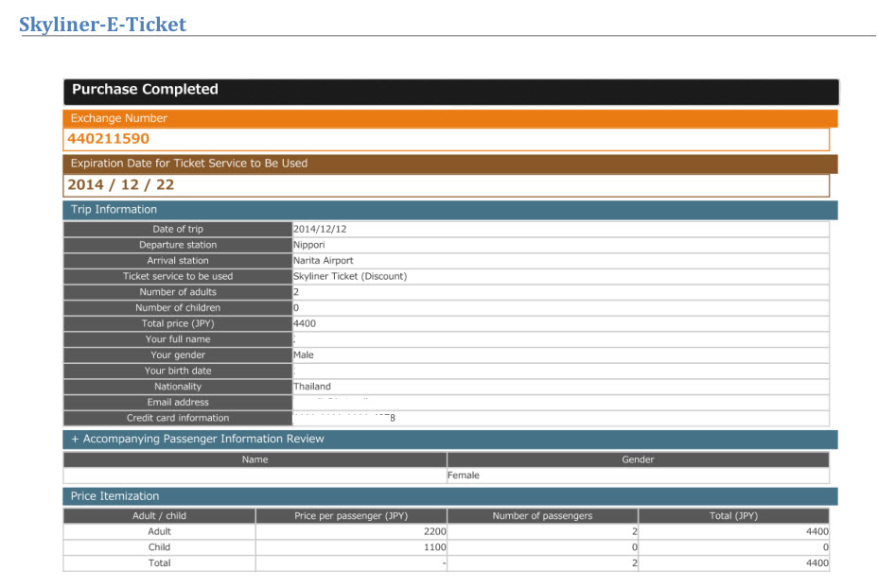Select the Narita Airport value

(x=323, y=260)
